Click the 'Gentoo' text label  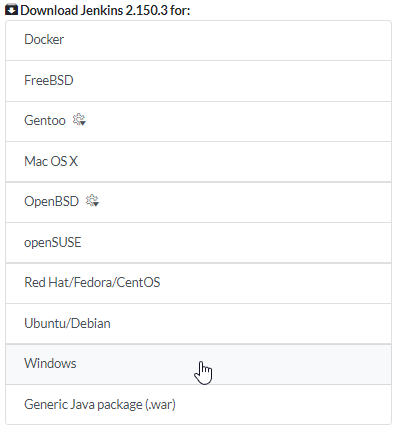point(45,120)
